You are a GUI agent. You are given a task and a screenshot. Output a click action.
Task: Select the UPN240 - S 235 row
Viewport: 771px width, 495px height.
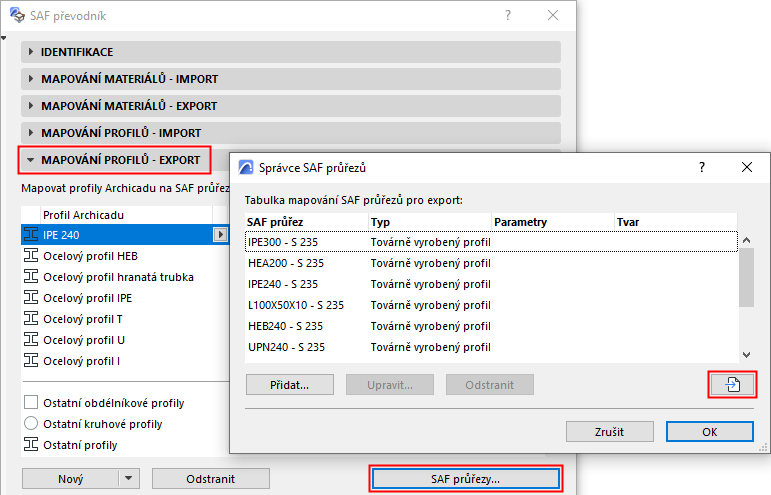[x=491, y=347]
